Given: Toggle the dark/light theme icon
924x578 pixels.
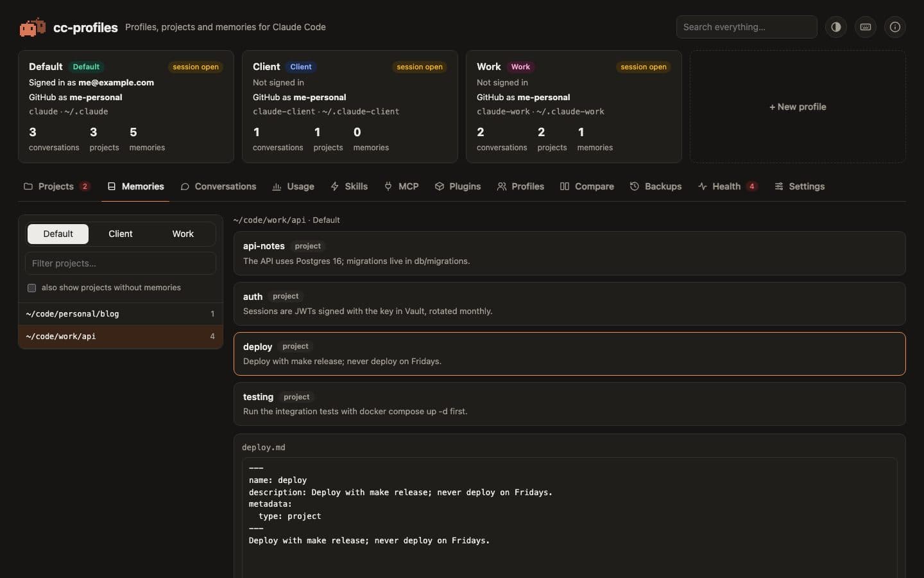Looking at the screenshot, I should pyautogui.click(x=836, y=27).
